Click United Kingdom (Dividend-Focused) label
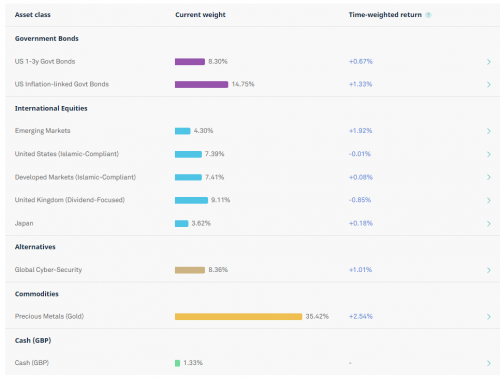The width and height of the screenshot is (500, 379). (70, 200)
